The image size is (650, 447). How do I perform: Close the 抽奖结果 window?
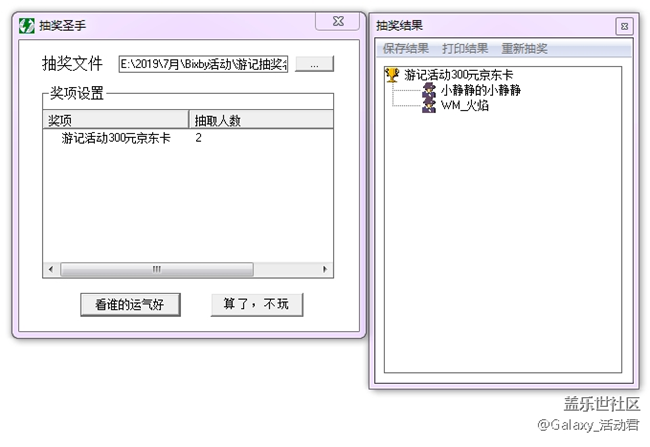(623, 26)
